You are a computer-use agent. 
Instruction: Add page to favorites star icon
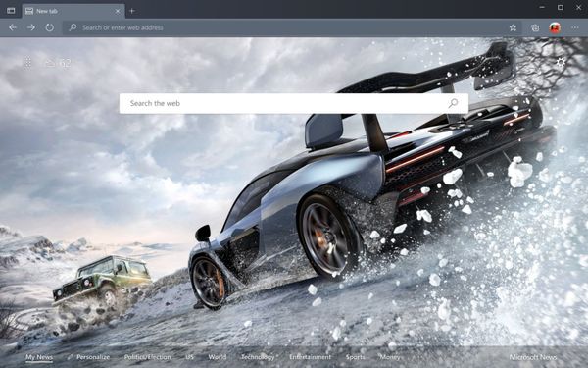(513, 27)
